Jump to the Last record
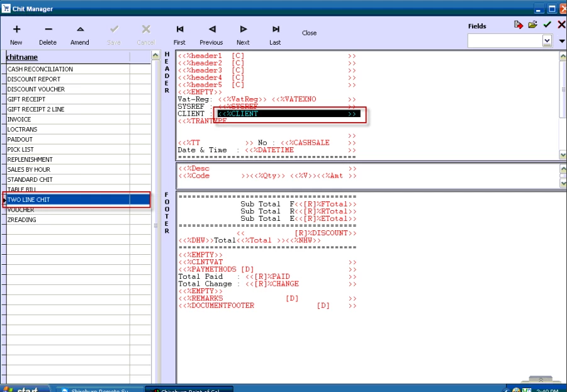This screenshot has width=567, height=392. click(x=276, y=29)
